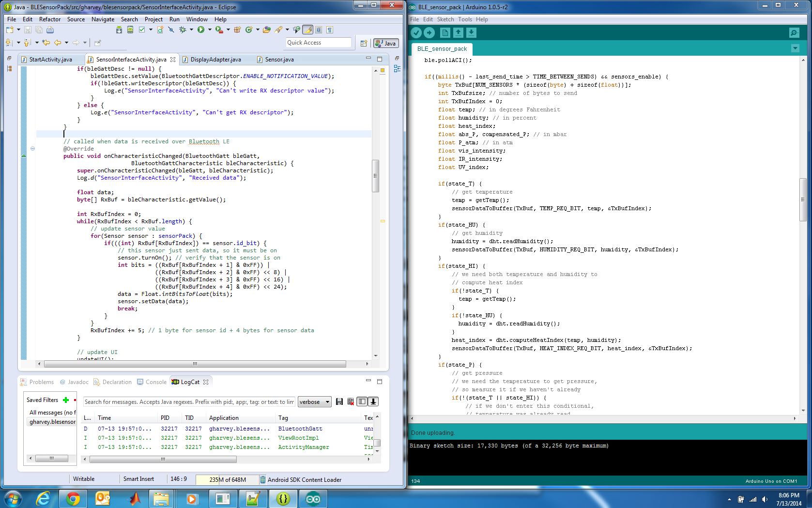812x508 pixels.
Task: Open the Refactor menu in Eclipse
Action: (x=50, y=19)
